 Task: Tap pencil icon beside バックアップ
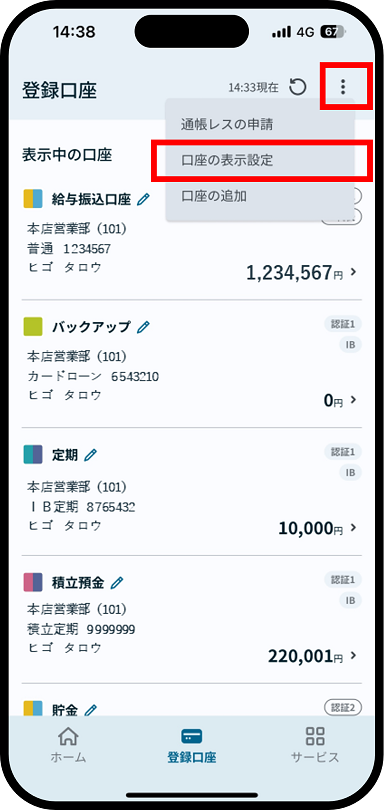coord(143,327)
